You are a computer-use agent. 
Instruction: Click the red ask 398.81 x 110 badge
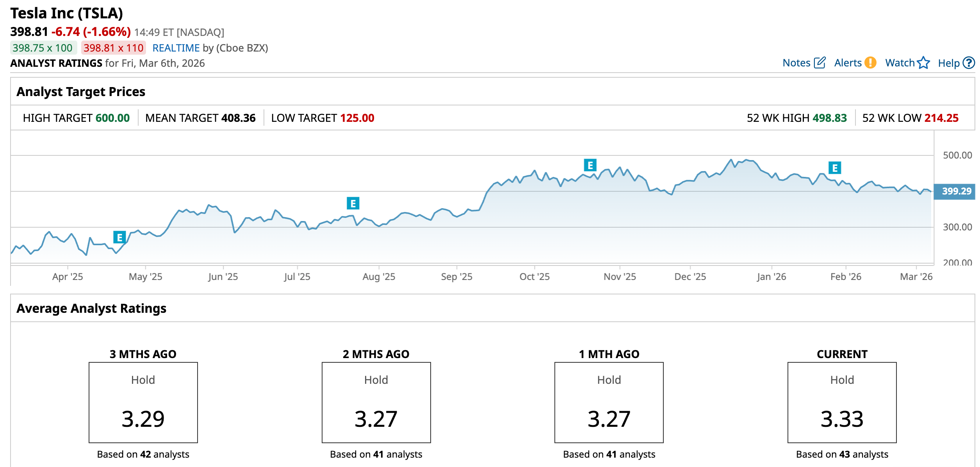(x=113, y=48)
